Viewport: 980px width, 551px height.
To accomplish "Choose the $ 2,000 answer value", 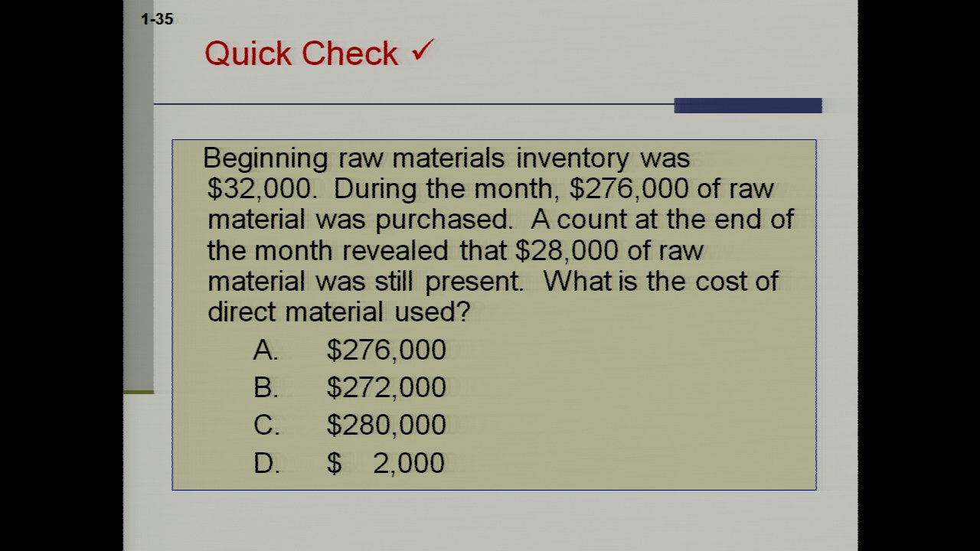I will (386, 463).
